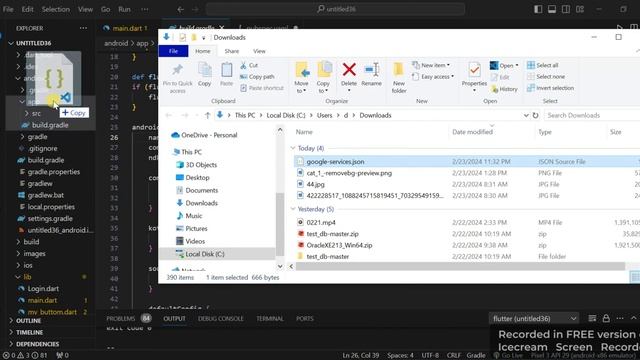The width and height of the screenshot is (640, 360).
Task: Open the Easy access dropdown
Action: [x=433, y=77]
